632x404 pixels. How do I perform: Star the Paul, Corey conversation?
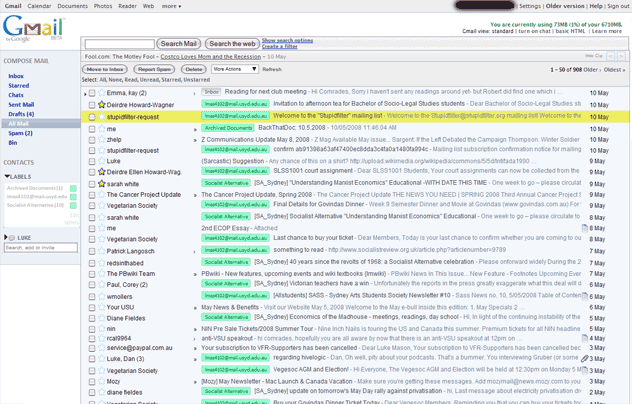102,284
